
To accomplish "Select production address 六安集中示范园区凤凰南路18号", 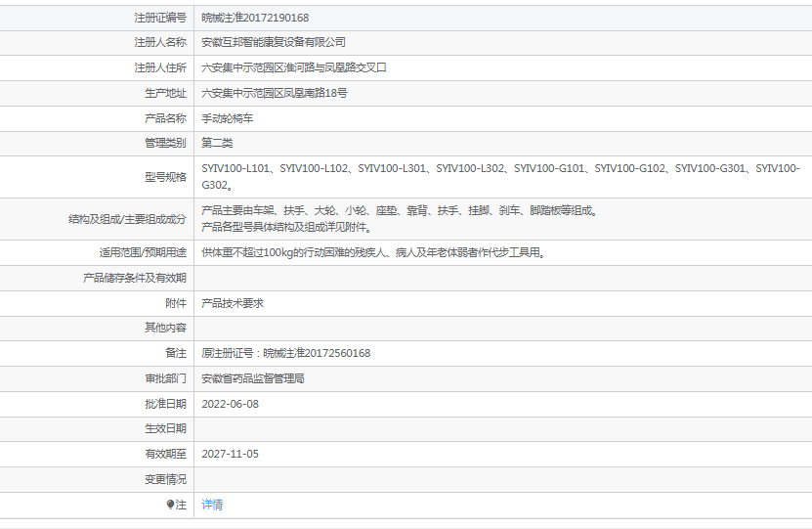I will click(x=275, y=93).
